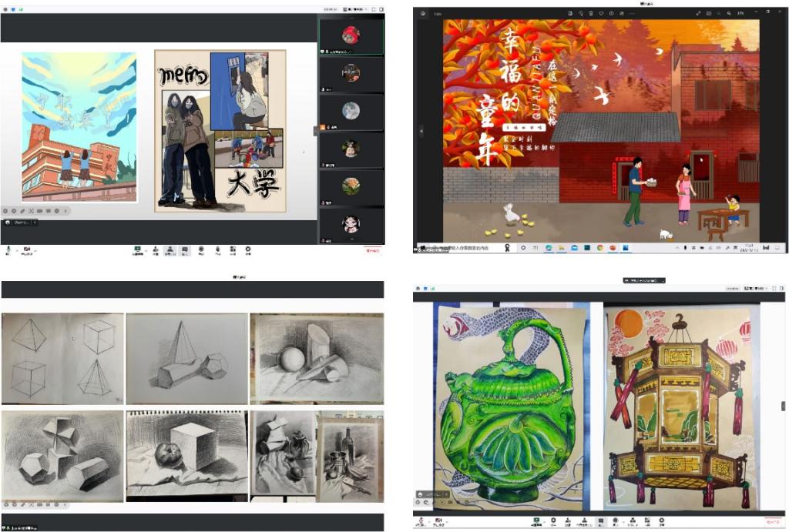Toggle microphone mute in top-left meeting window

(x=8, y=249)
